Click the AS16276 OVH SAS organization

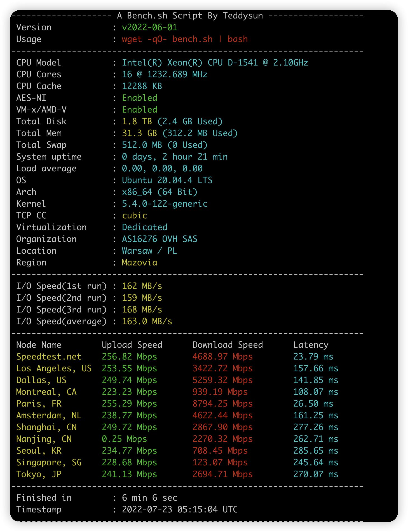point(160,239)
